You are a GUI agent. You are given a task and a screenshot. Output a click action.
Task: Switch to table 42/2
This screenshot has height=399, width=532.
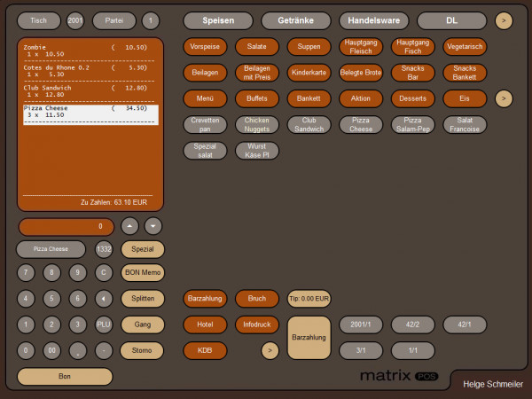click(412, 325)
